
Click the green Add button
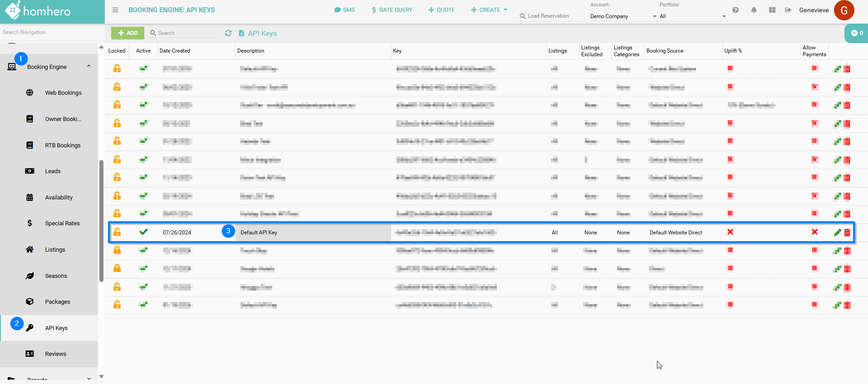pyautogui.click(x=128, y=33)
